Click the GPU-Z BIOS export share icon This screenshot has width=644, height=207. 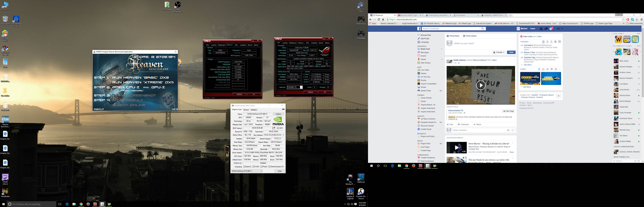tap(274, 128)
